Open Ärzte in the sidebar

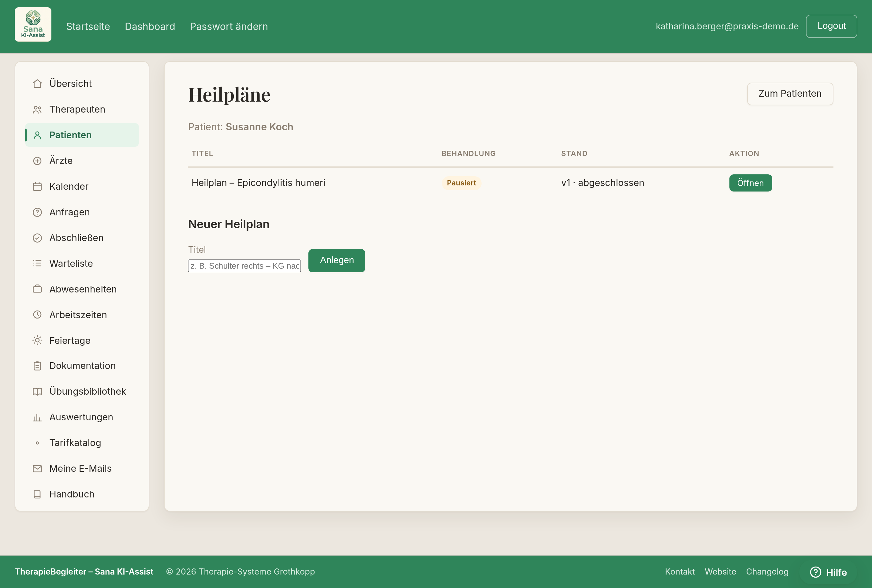pyautogui.click(x=82, y=161)
